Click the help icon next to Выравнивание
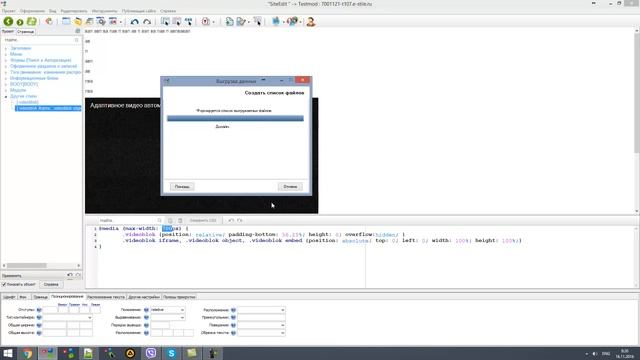Image resolution: width=640 pixels, height=360 pixels. pyautogui.click(x=146, y=318)
